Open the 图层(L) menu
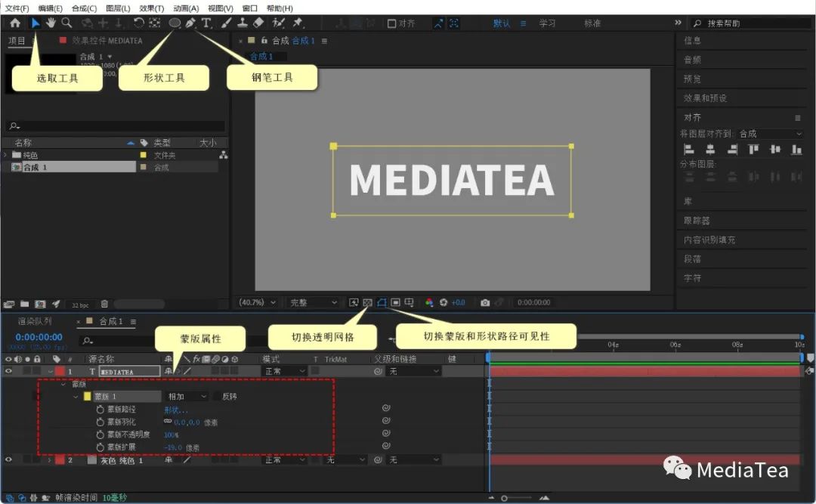Screen dimensions: 816x504 pyautogui.click(x=118, y=8)
